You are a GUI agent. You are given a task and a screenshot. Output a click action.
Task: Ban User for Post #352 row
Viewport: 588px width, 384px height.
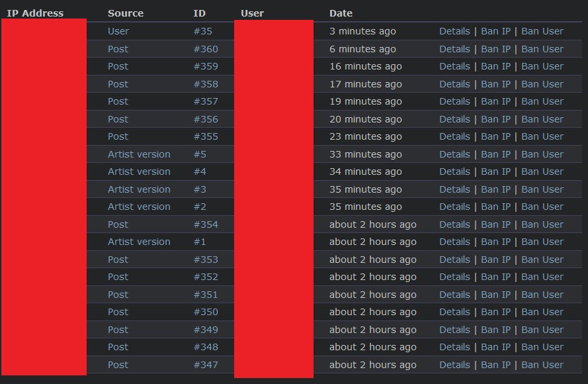point(542,277)
